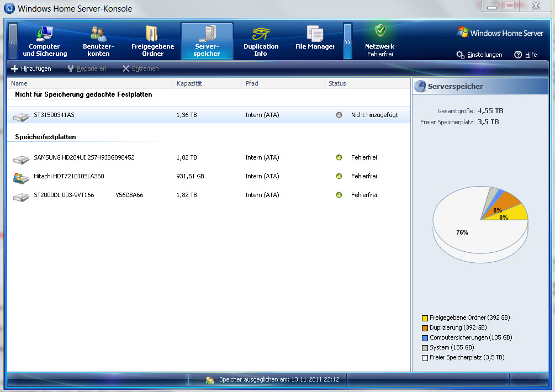Click the Netzwerk green shield icon

[x=380, y=31]
